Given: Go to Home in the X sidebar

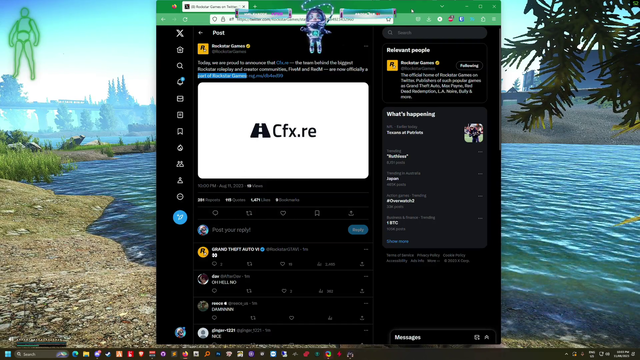Looking at the screenshot, I should click(180, 50).
